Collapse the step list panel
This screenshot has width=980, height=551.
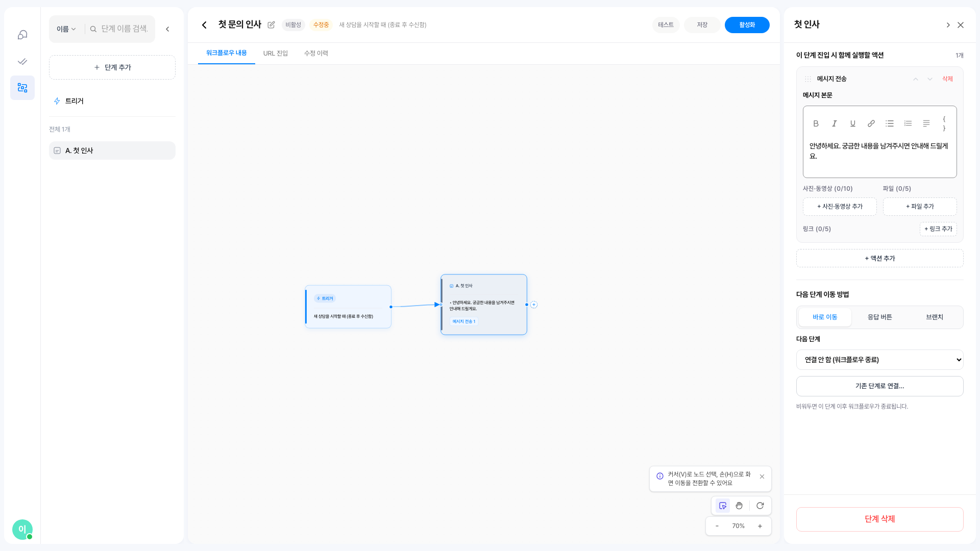point(167,29)
